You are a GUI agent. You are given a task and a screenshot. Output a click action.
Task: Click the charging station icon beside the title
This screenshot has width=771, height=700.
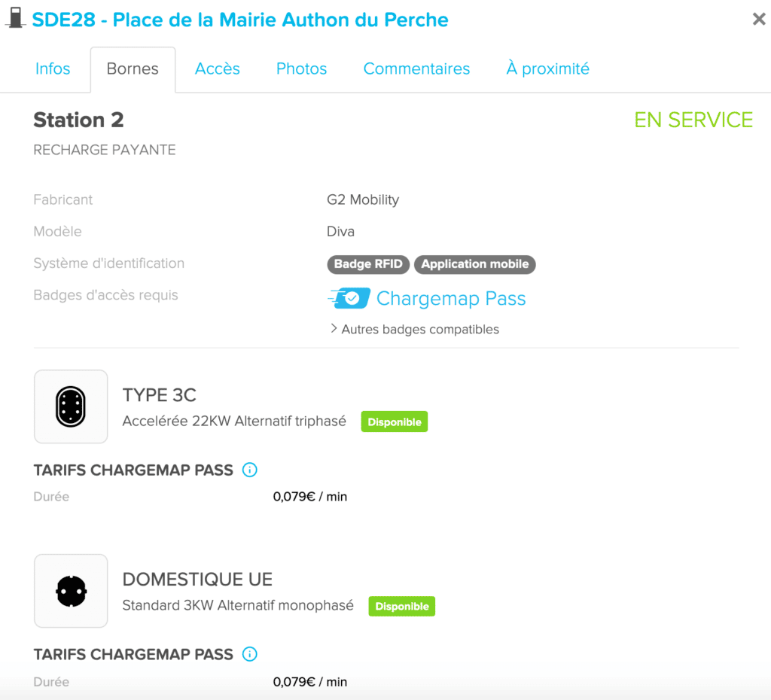[16, 18]
